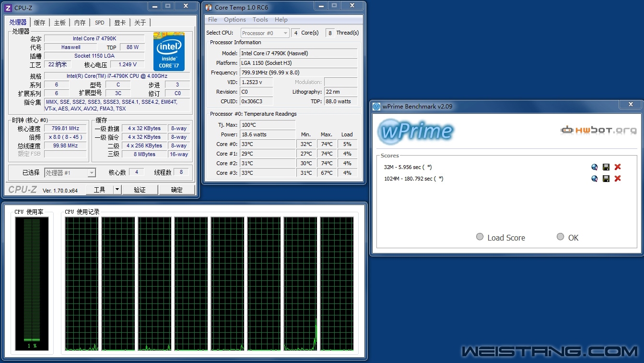
Task: Click the Core #3 67°C max temperature cell
Action: point(327,173)
